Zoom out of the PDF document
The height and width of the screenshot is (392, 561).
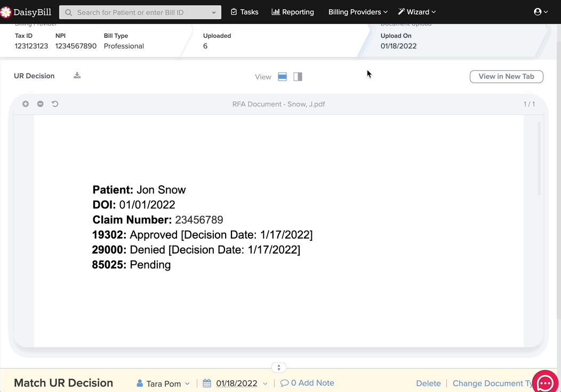[x=40, y=104]
